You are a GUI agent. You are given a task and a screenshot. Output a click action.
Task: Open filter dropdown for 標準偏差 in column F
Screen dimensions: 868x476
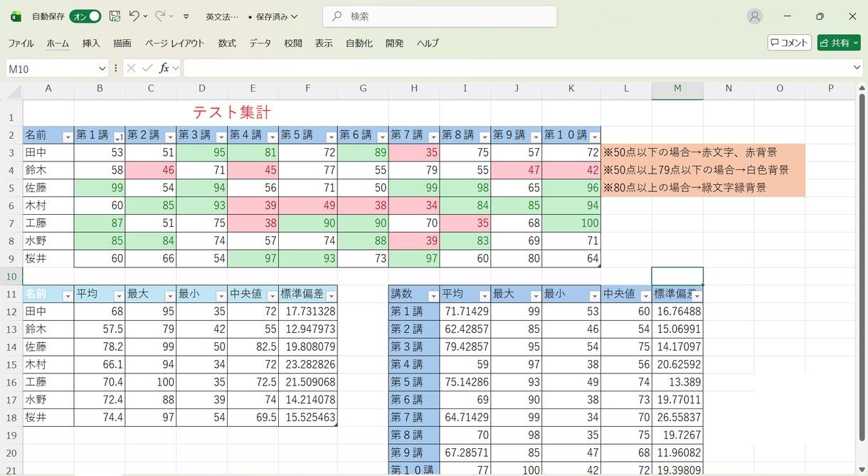331,295
